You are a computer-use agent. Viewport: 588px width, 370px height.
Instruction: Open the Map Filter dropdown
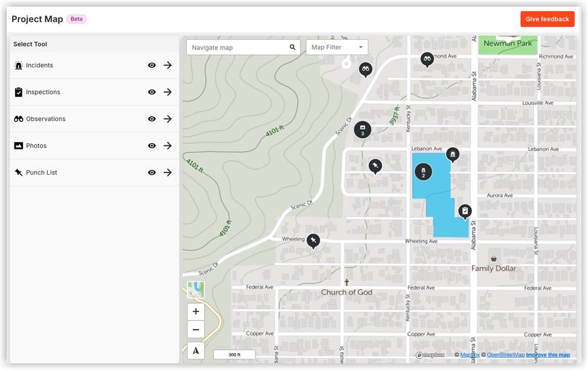tap(336, 47)
